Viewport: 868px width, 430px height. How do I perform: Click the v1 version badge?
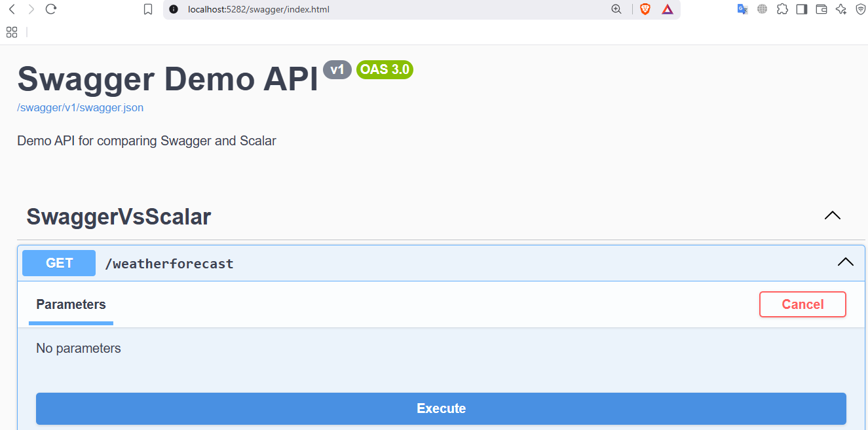337,69
